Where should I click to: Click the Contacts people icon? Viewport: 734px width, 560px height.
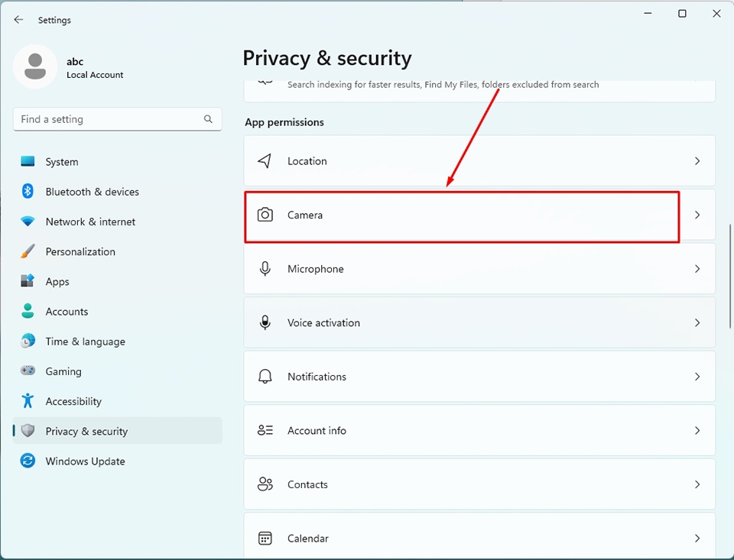265,484
